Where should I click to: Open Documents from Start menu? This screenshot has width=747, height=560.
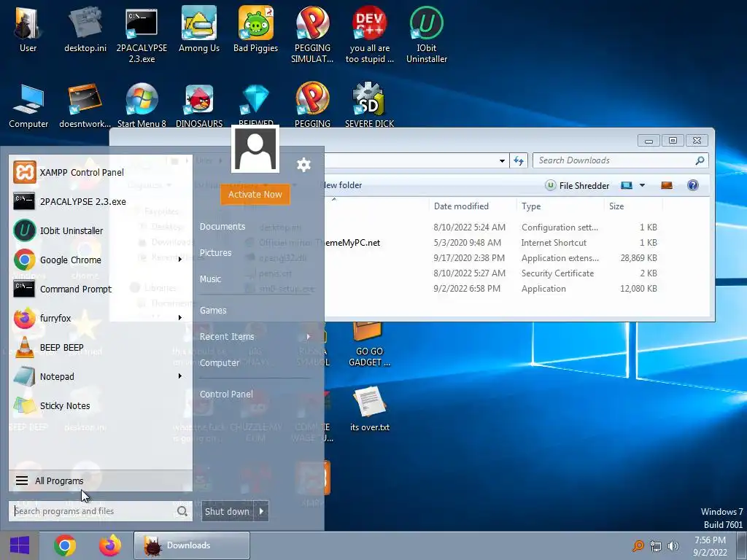(222, 227)
